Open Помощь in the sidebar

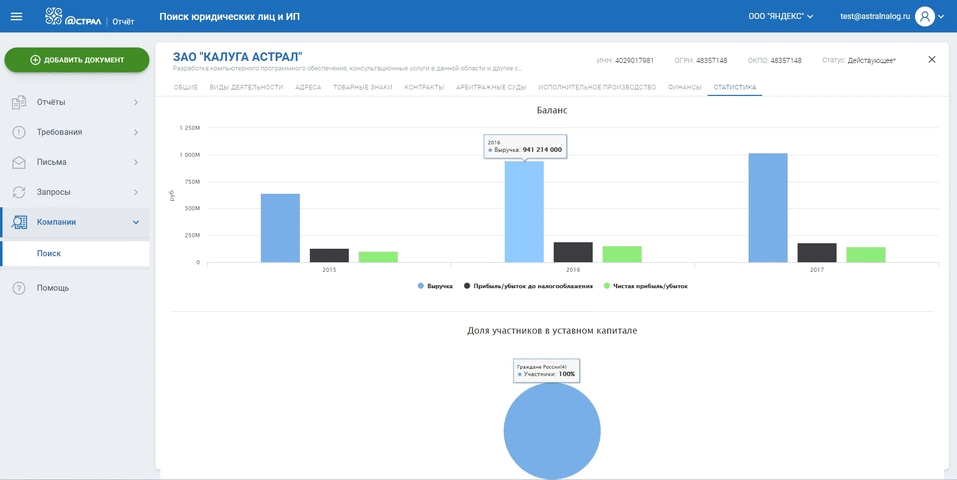(52, 288)
